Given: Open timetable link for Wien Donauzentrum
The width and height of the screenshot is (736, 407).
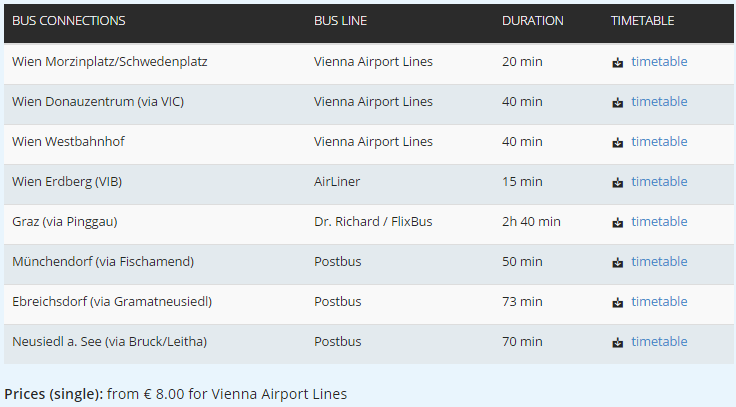Looking at the screenshot, I should pos(659,101).
